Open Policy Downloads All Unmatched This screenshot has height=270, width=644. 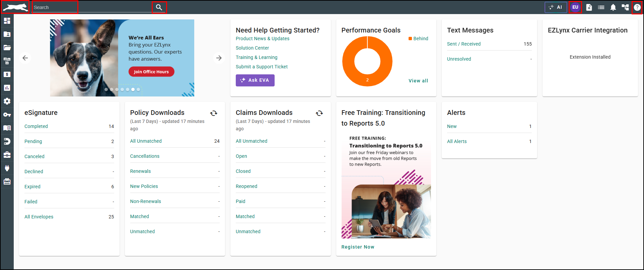tap(146, 141)
